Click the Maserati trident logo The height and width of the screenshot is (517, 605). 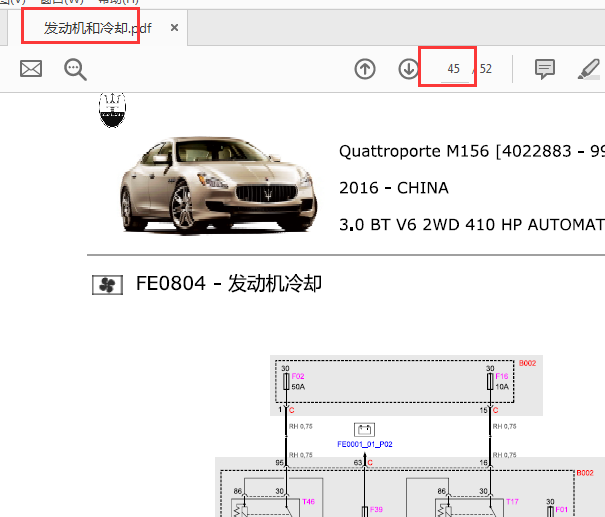[112, 110]
